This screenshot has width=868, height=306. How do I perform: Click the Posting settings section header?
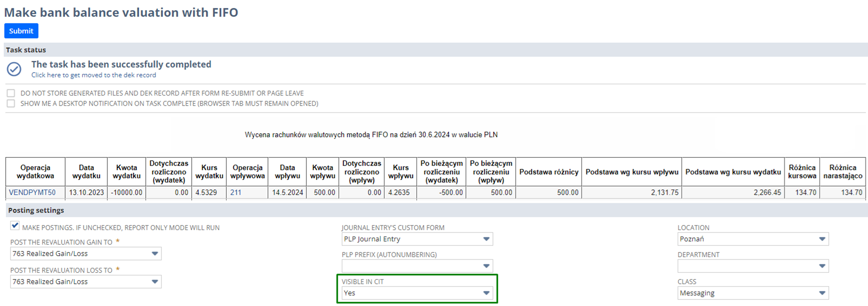tap(36, 210)
